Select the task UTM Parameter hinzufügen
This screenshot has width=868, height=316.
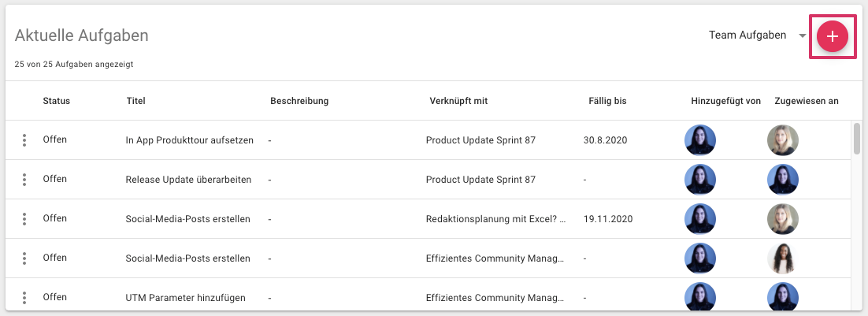[x=185, y=298]
